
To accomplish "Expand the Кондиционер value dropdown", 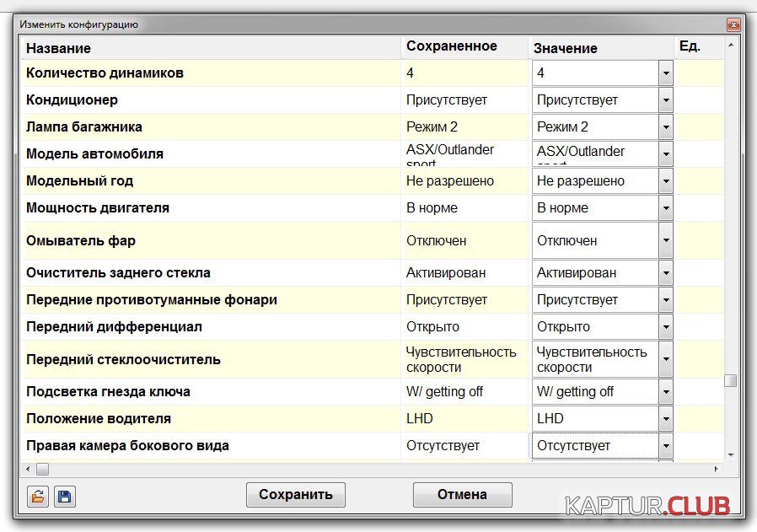I will (665, 100).
